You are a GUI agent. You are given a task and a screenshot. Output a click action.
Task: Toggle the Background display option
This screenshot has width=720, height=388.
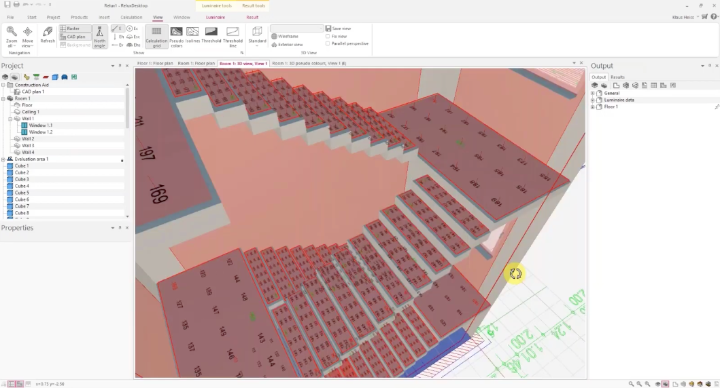[x=75, y=45]
